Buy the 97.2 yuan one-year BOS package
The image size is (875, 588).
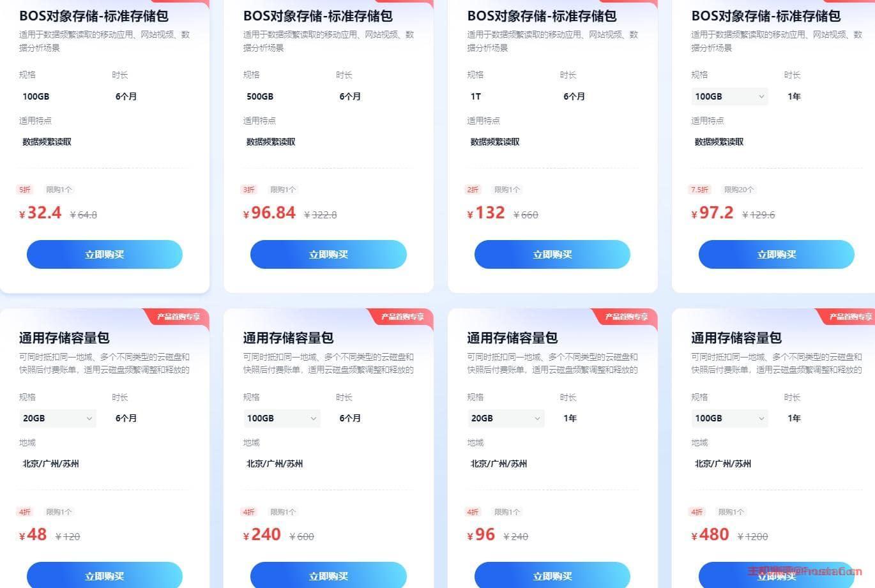pyautogui.click(x=777, y=254)
